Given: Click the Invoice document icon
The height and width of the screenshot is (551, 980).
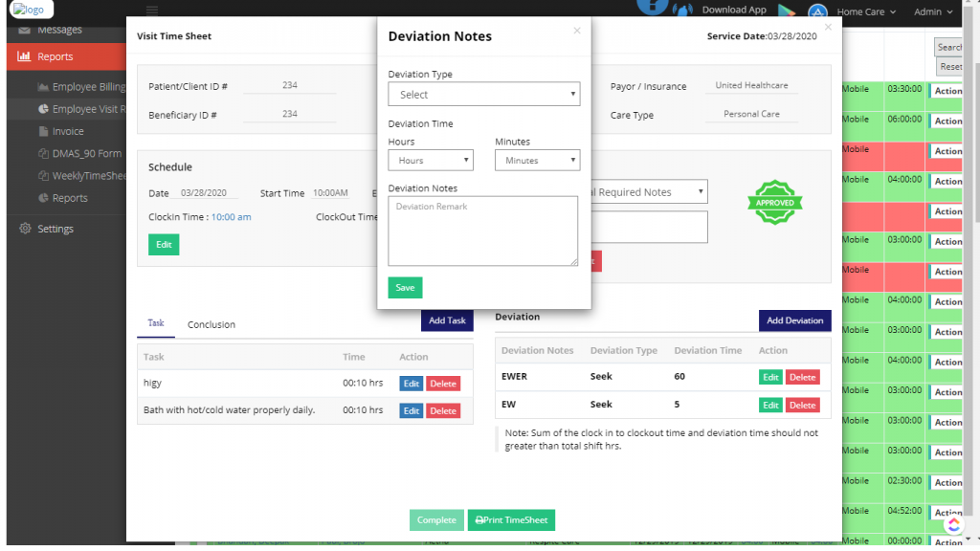Looking at the screenshot, I should click(x=43, y=131).
